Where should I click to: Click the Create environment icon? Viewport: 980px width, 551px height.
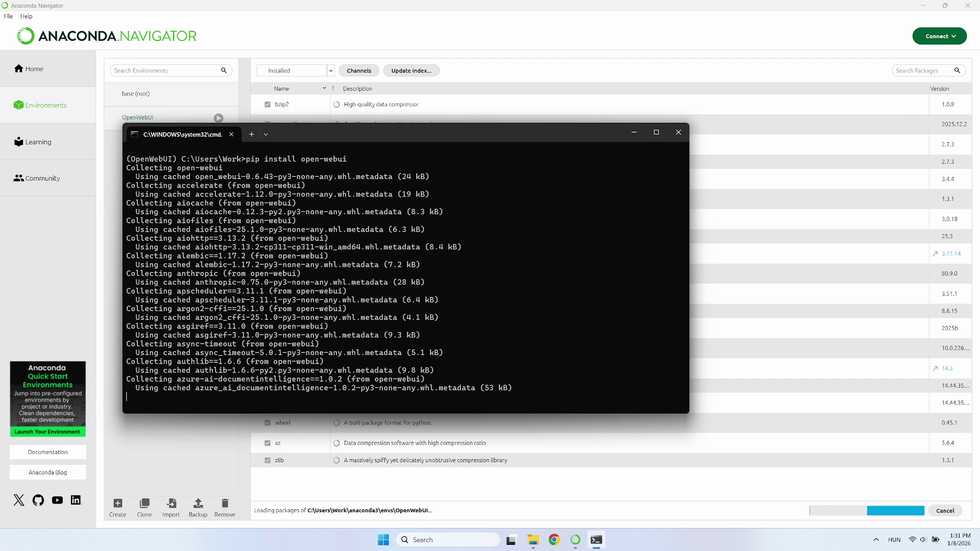(x=117, y=504)
